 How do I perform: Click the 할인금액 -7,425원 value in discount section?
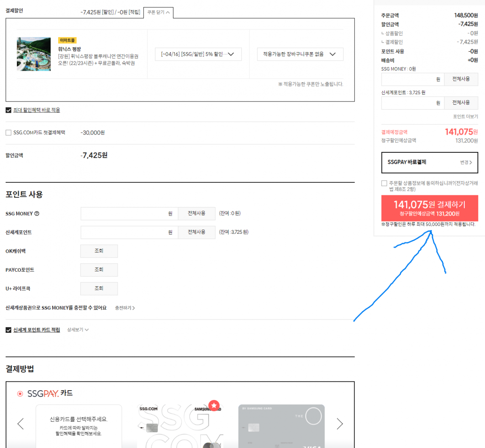(94, 156)
